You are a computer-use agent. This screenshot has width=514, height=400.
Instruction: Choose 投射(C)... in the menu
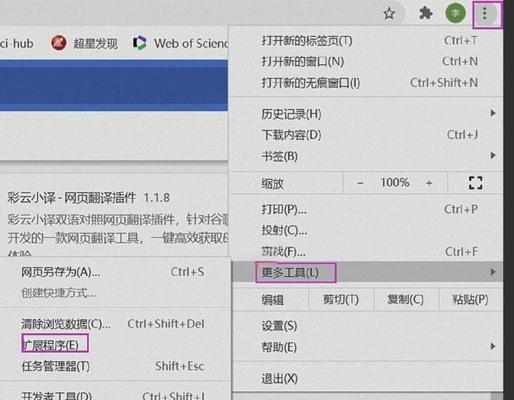pyautogui.click(x=366, y=230)
